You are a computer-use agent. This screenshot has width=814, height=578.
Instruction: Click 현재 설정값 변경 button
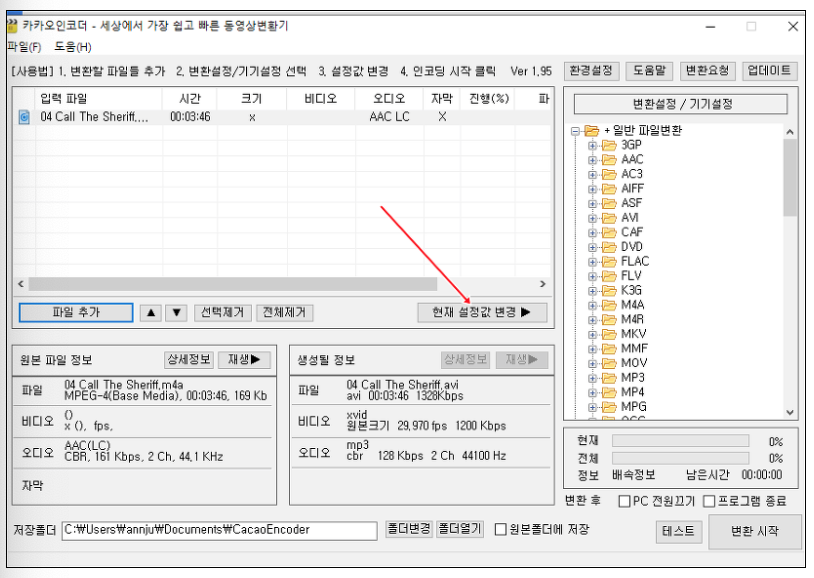(x=482, y=313)
